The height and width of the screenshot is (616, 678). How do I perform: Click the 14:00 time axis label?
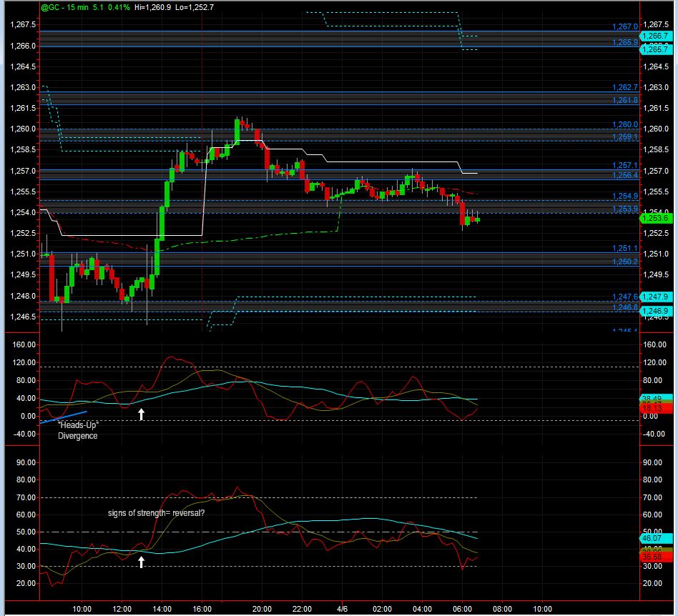coord(162,609)
